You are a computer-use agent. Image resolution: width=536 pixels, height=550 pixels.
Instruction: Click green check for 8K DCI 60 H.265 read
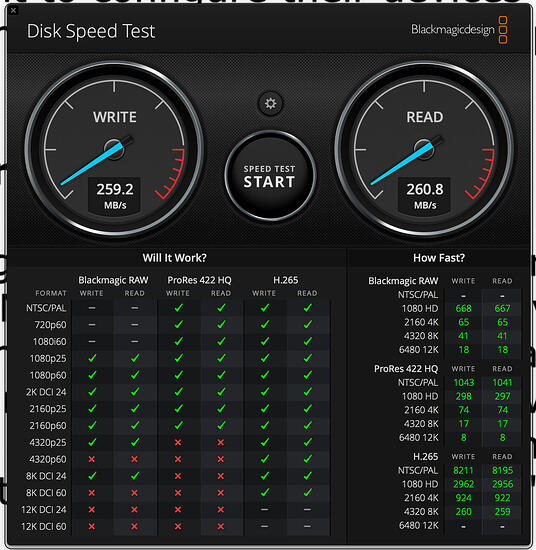tap(308, 492)
